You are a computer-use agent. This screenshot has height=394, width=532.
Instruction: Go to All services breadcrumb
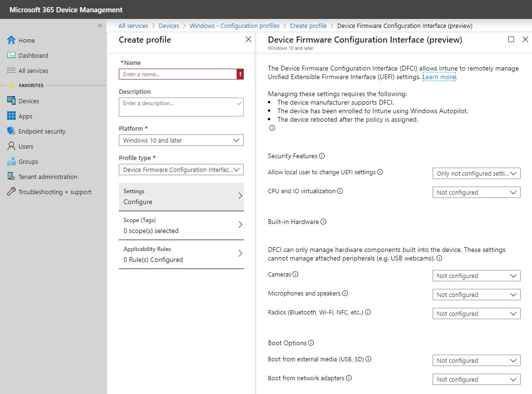[x=133, y=26]
